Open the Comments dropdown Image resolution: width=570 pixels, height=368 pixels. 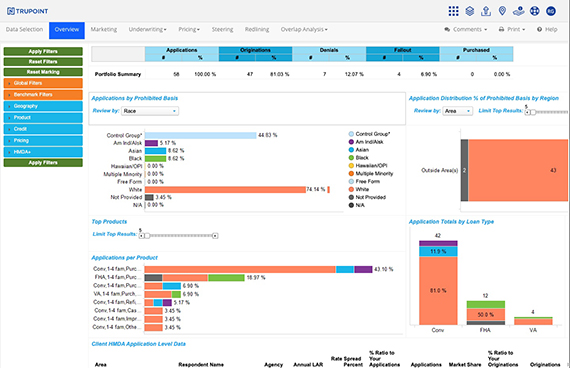point(466,29)
